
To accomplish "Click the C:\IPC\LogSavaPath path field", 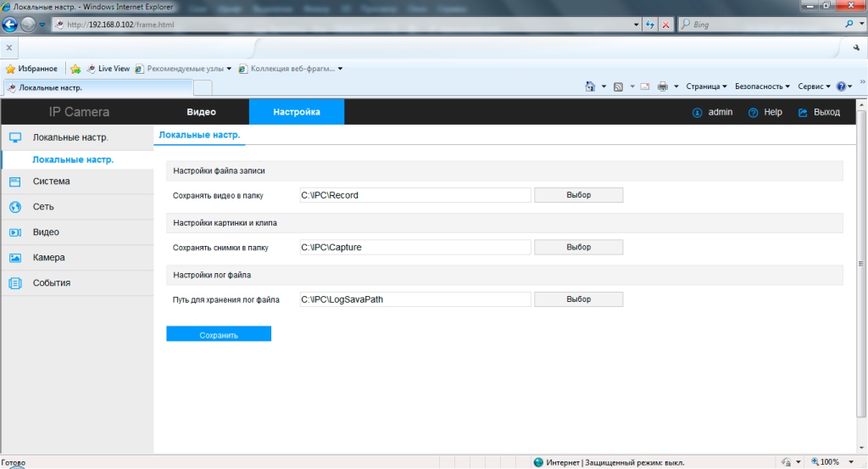I will (415, 299).
